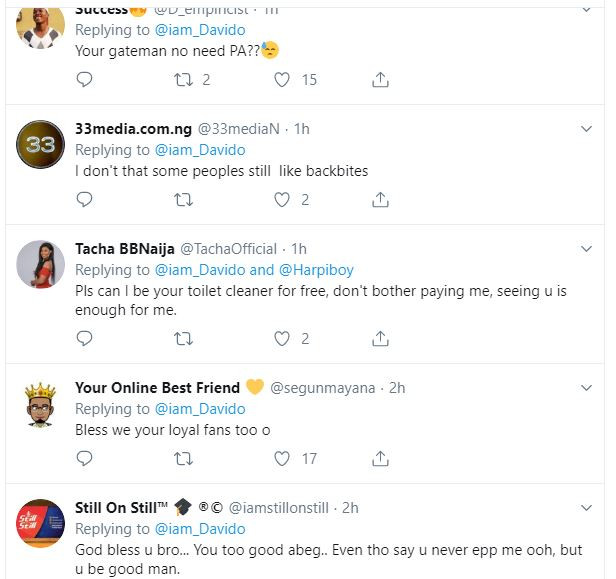
Task: Like the 33media.com.ng backbites tweet
Action: (282, 200)
